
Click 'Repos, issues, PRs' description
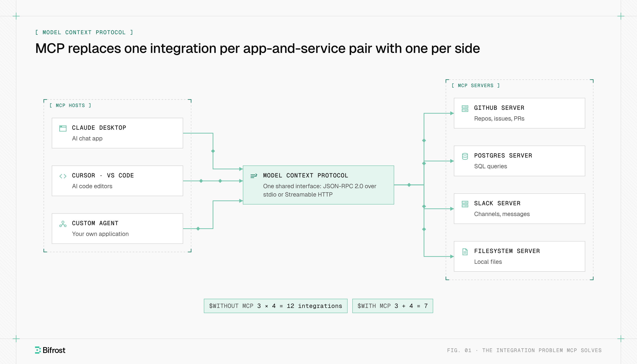point(499,119)
